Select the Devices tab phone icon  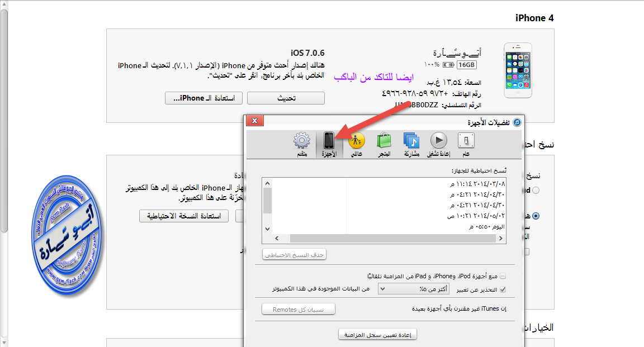[x=329, y=144]
